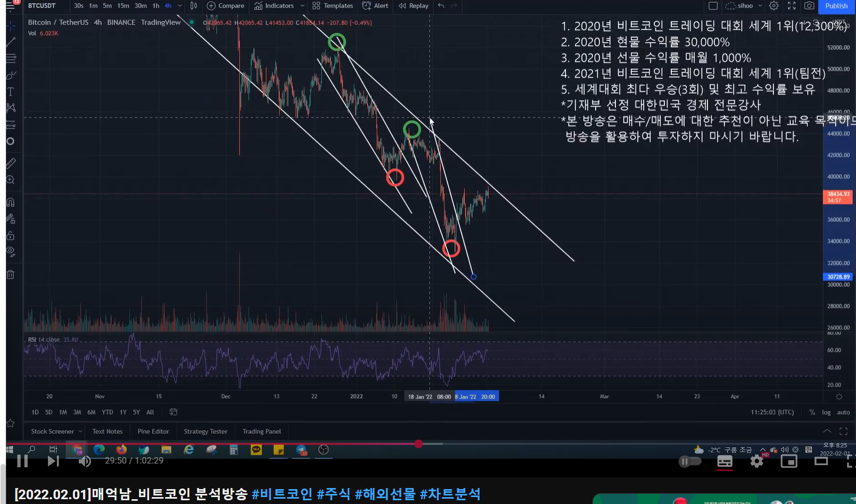Select the Text annotation tool
This screenshot has width=856, height=504.
[10, 92]
